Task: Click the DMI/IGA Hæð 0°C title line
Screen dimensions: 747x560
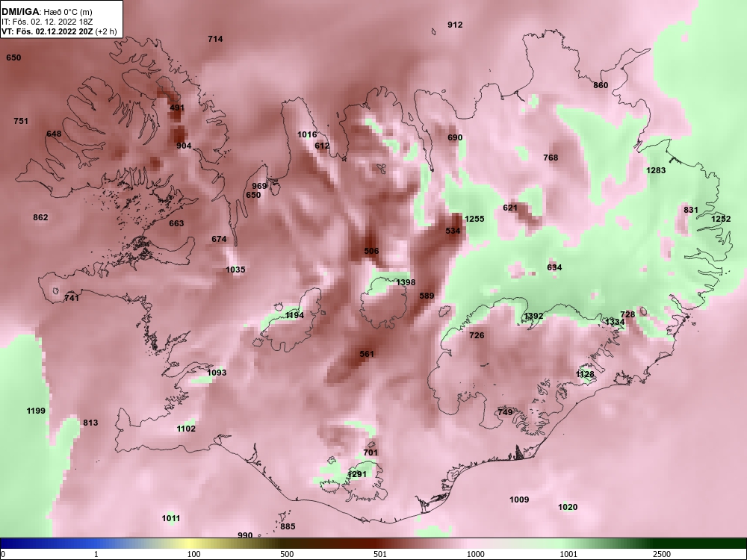Action: tap(47, 12)
